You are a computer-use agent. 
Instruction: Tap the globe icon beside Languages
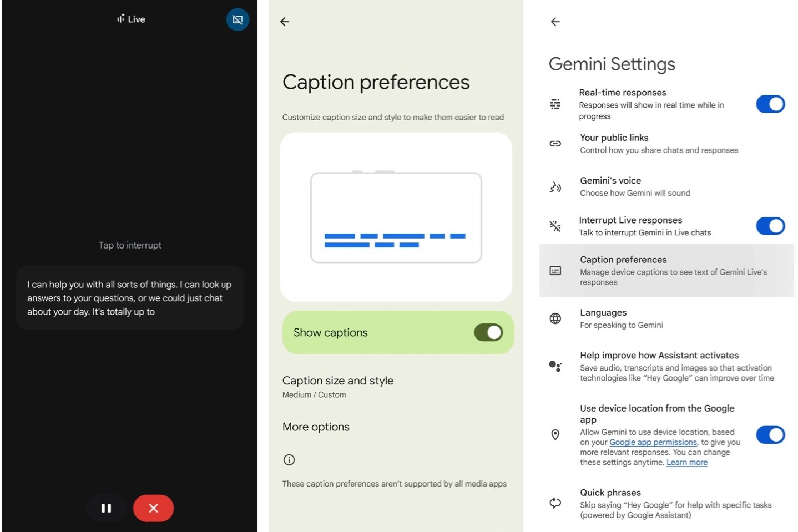[555, 318]
